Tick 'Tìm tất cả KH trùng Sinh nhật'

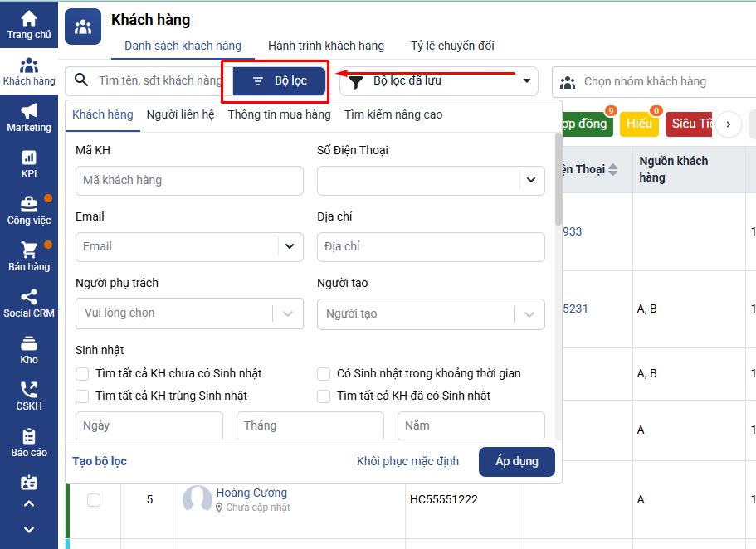[x=82, y=396]
